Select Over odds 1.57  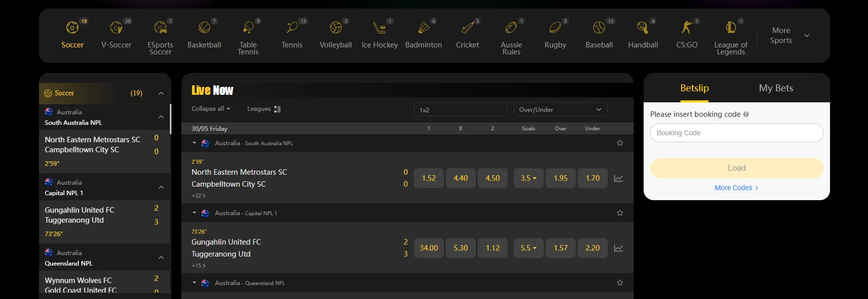561,248
